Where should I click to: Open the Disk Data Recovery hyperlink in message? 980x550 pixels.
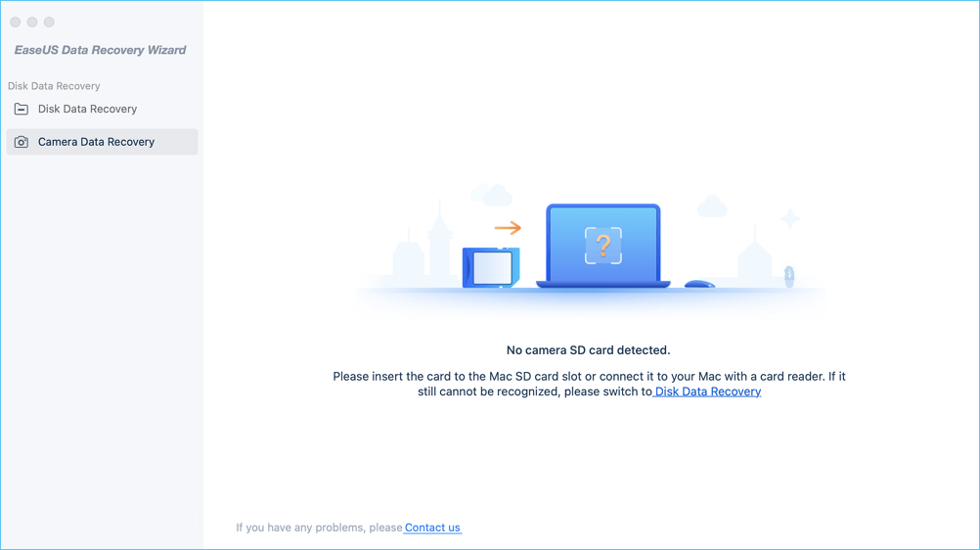[x=707, y=391]
